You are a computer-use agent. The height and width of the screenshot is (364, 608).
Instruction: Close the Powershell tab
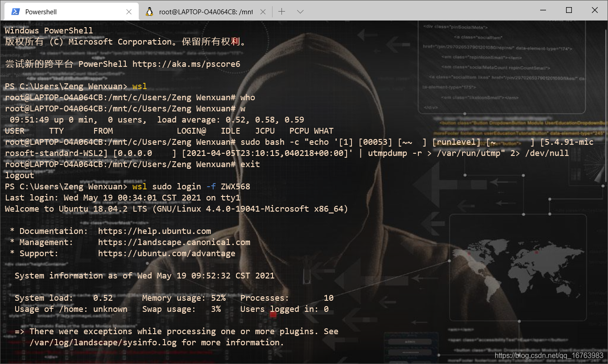pos(129,12)
